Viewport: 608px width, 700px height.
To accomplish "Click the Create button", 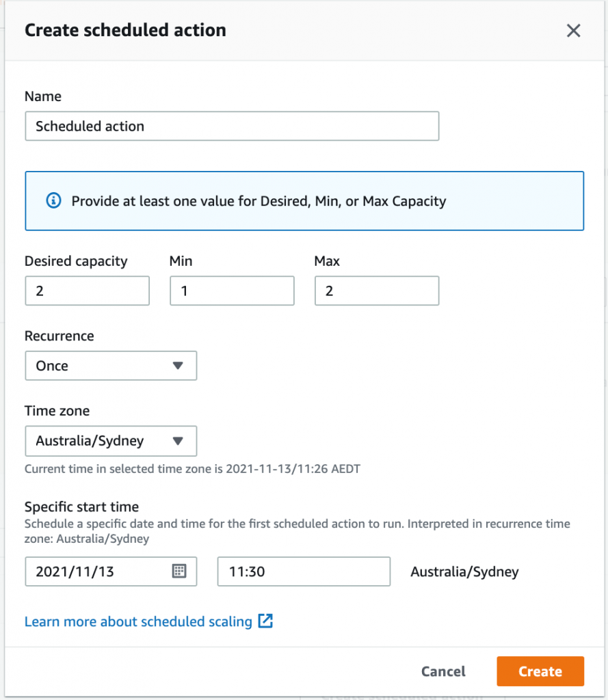I will 540,671.
